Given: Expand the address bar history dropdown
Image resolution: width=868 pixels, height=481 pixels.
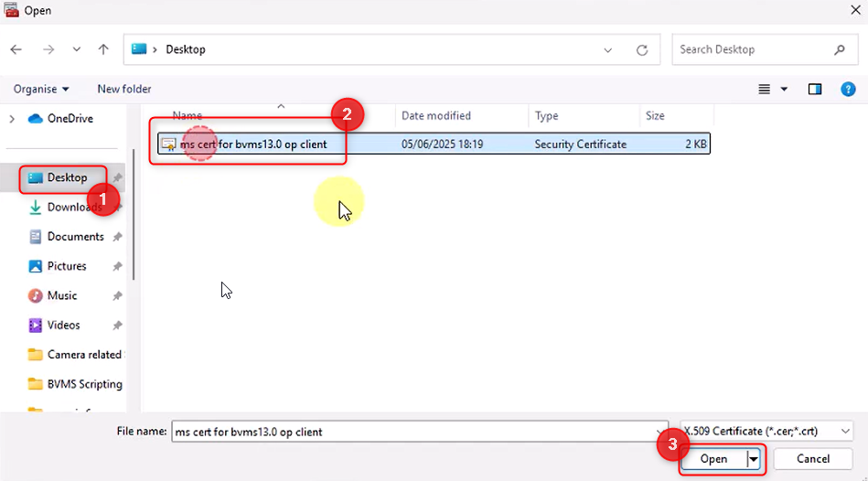Looking at the screenshot, I should 608,49.
